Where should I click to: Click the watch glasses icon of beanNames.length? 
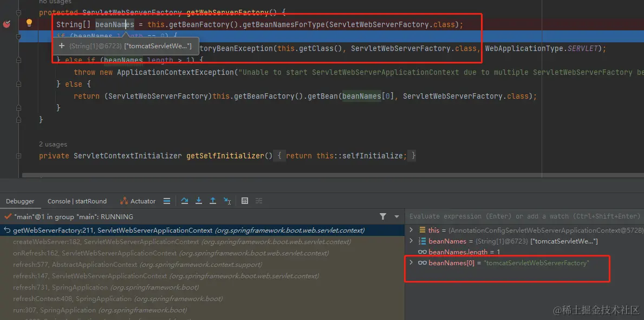click(x=422, y=252)
